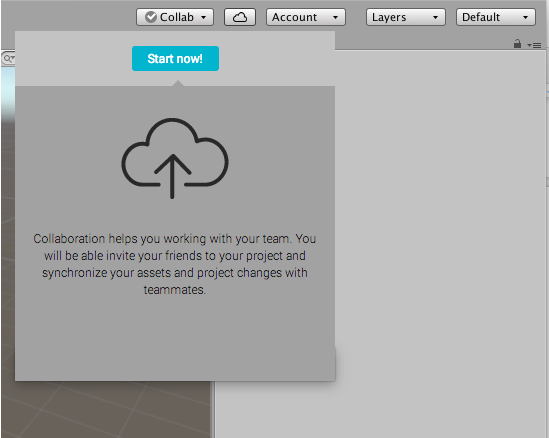
Task: Open the Account dropdown menu
Action: [x=306, y=17]
